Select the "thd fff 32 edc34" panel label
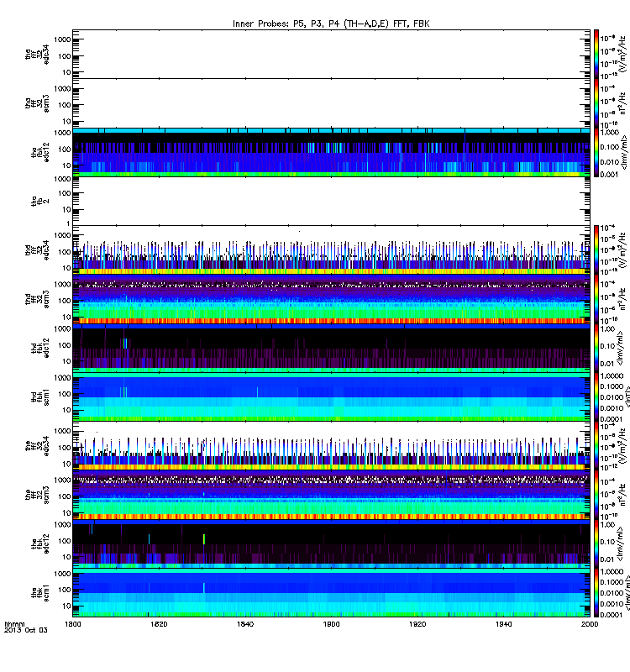This screenshot has width=630, height=672. tap(37, 249)
